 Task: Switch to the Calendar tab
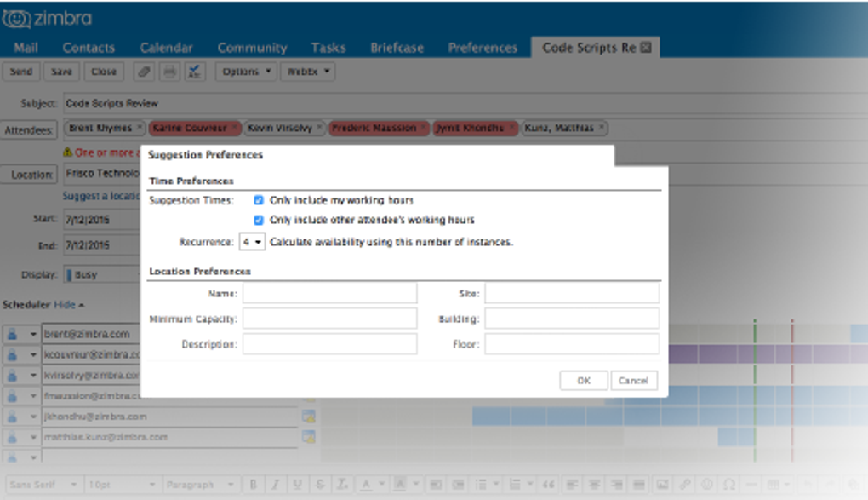(x=166, y=48)
